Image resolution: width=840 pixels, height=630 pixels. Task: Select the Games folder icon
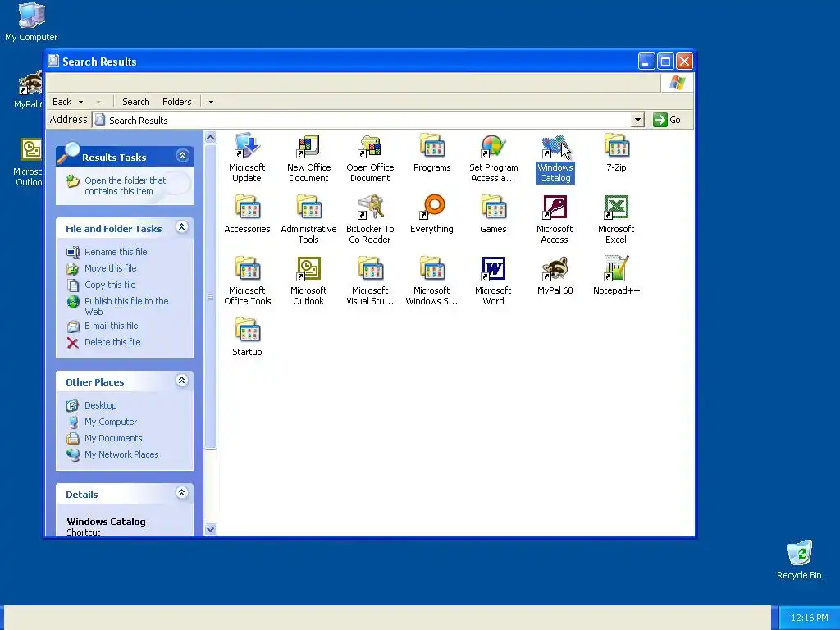click(493, 208)
